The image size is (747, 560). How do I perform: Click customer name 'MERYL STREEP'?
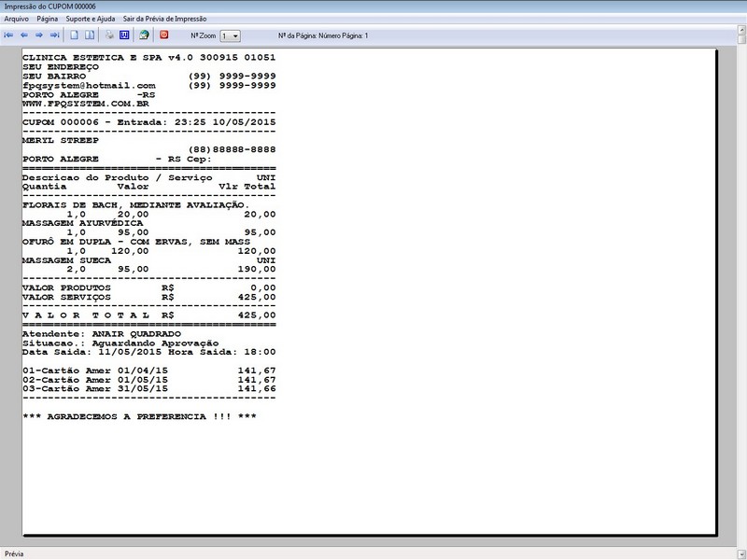click(x=61, y=141)
